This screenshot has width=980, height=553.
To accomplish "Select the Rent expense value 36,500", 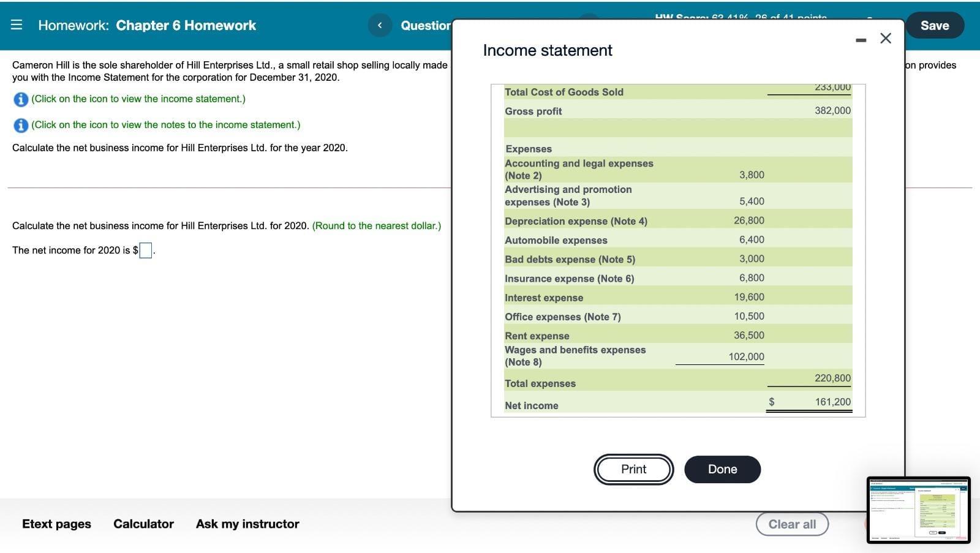I will point(749,335).
